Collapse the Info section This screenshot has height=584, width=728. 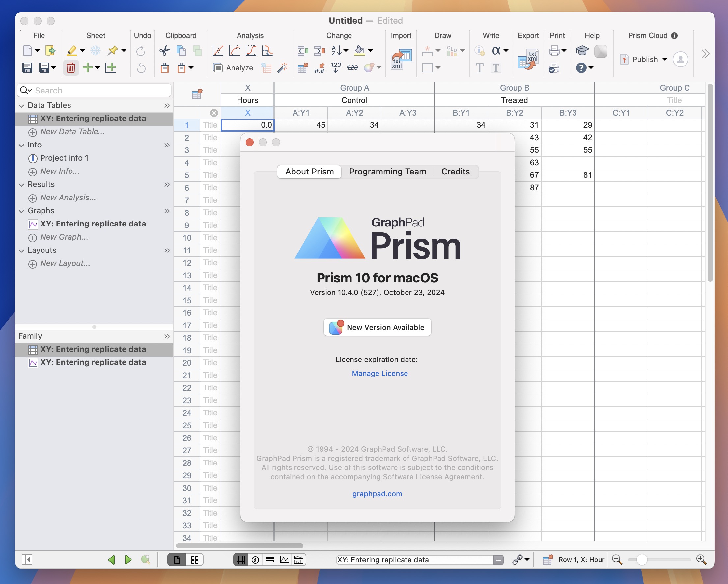(x=22, y=145)
